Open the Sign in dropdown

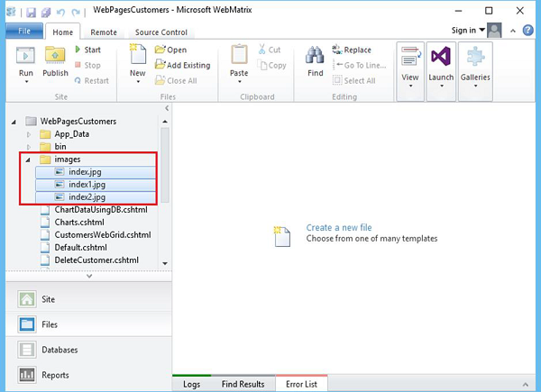click(469, 30)
